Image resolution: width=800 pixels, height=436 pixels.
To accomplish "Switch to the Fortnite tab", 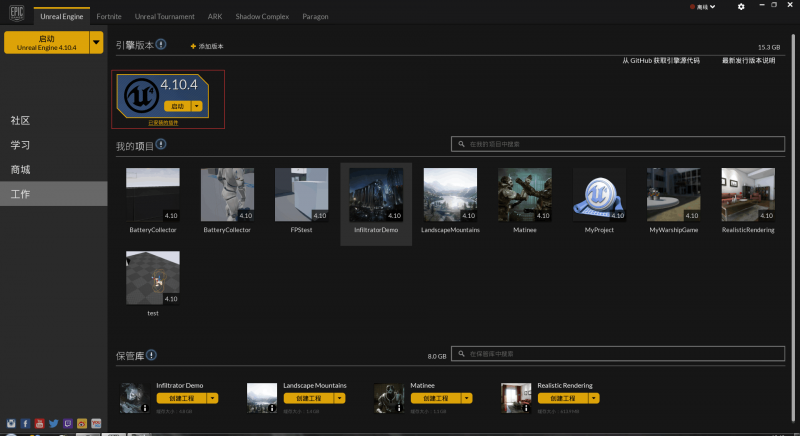I will click(109, 16).
